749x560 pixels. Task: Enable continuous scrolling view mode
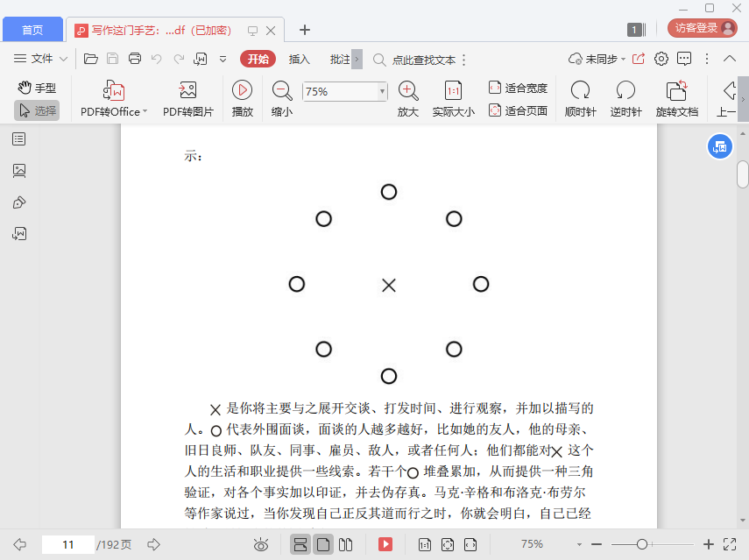tap(300, 544)
